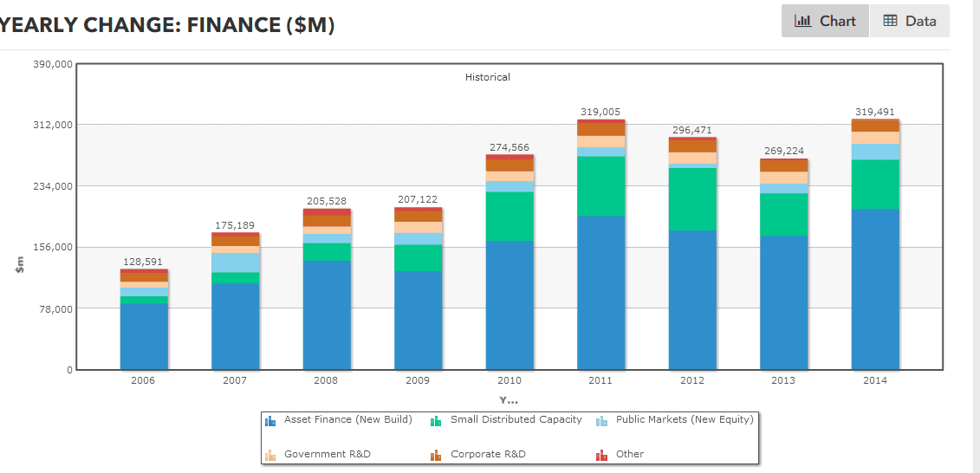Toggle Public Markets (New Equity) series label
This screenshot has width=980, height=473.
[x=685, y=420]
